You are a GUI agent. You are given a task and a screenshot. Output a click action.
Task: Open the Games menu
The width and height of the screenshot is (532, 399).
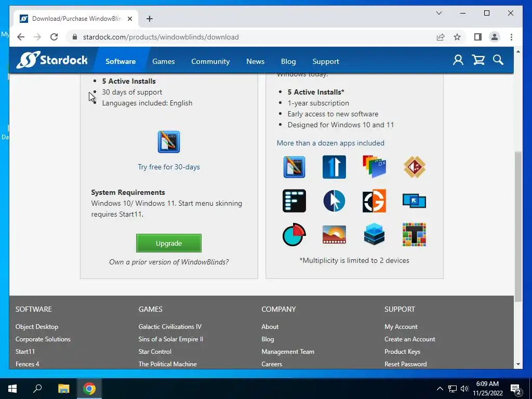164,61
